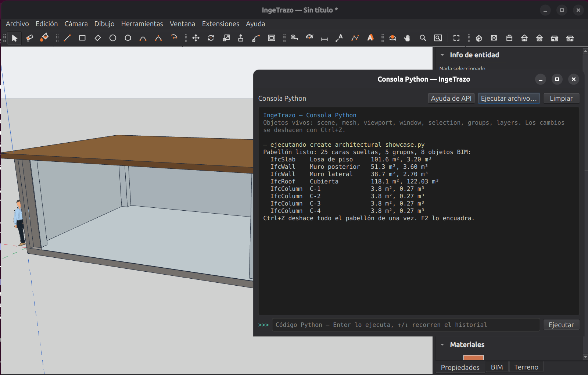Activate the Push/Pull tool
The width and height of the screenshot is (588, 375).
[x=241, y=38]
